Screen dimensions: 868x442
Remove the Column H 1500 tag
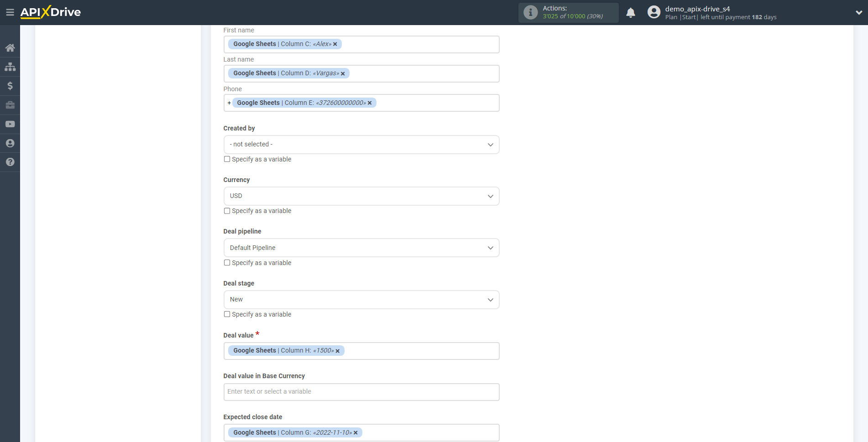338,351
